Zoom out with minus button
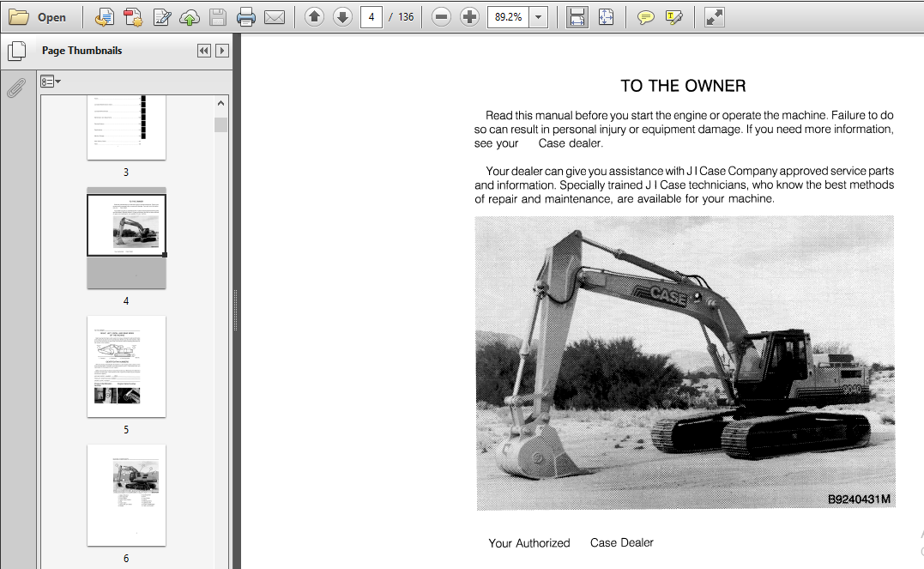 (441, 17)
